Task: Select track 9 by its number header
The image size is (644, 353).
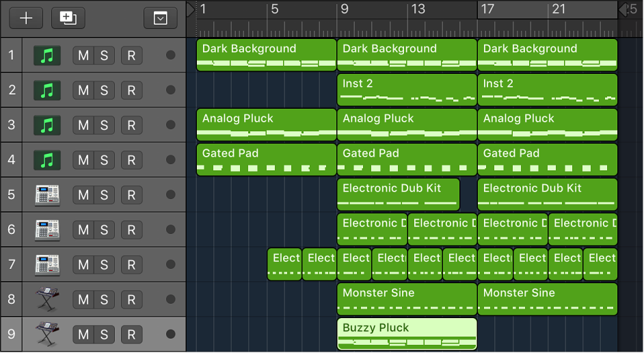Action: point(11,334)
